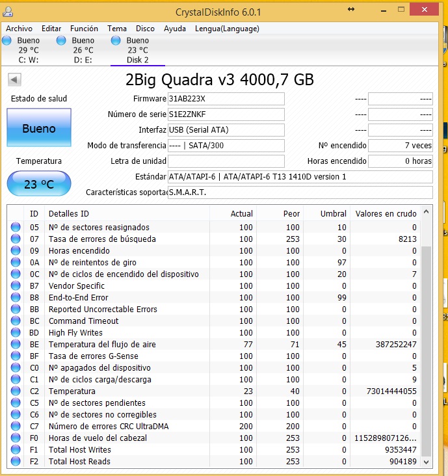Click the status dot for Nº de sectores pendientes
The image size is (448, 476).
coord(16,403)
